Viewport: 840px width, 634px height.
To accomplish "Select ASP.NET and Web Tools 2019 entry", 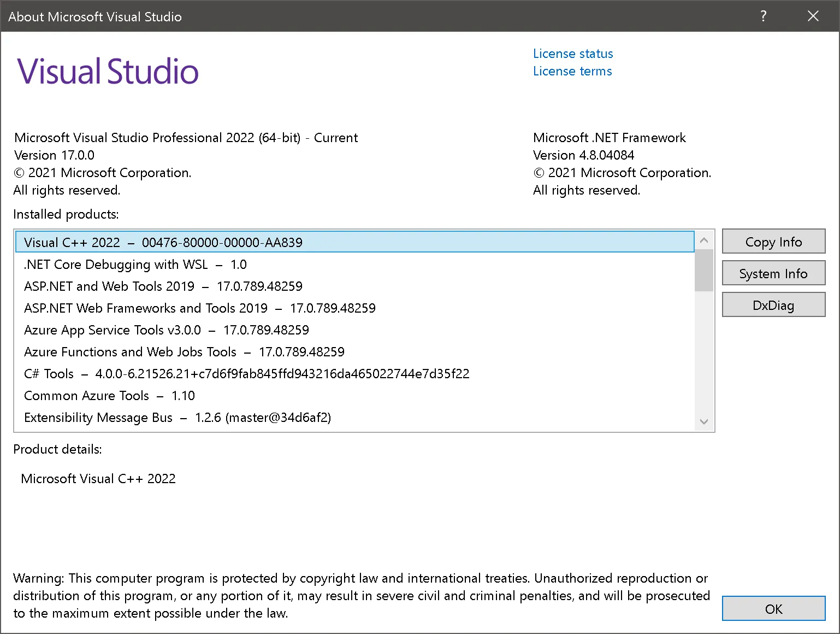I will coord(355,286).
